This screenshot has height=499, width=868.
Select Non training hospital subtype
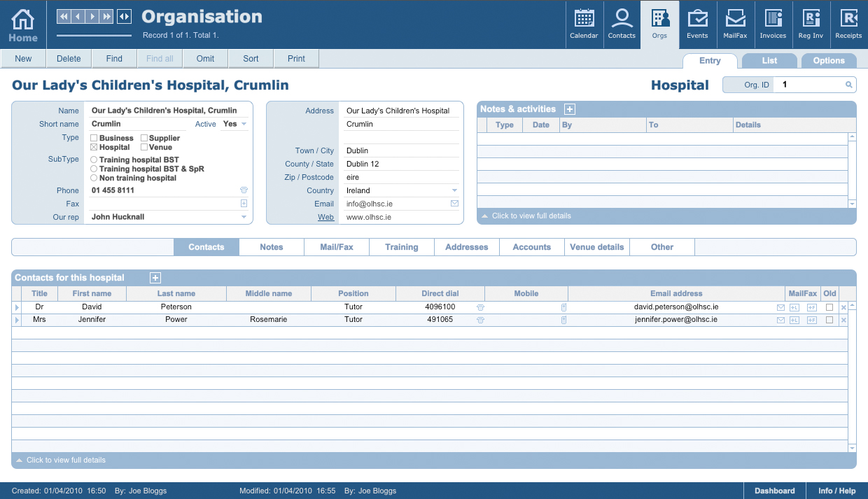coord(94,178)
